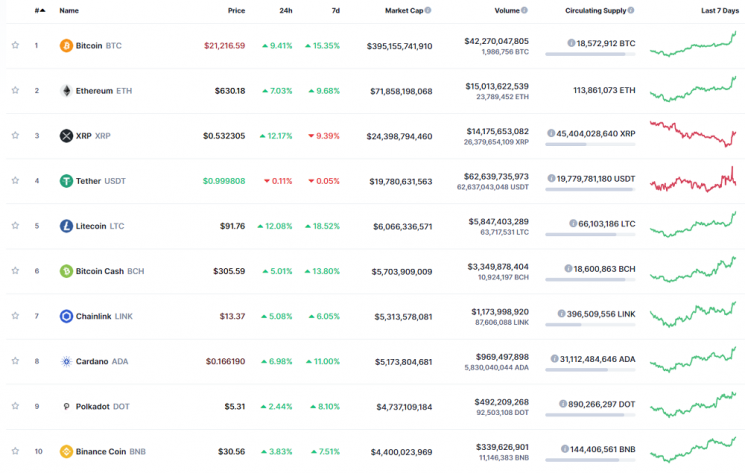Star Bitcoin to add to watchlist
This screenshot has height=473, width=745.
click(15, 45)
